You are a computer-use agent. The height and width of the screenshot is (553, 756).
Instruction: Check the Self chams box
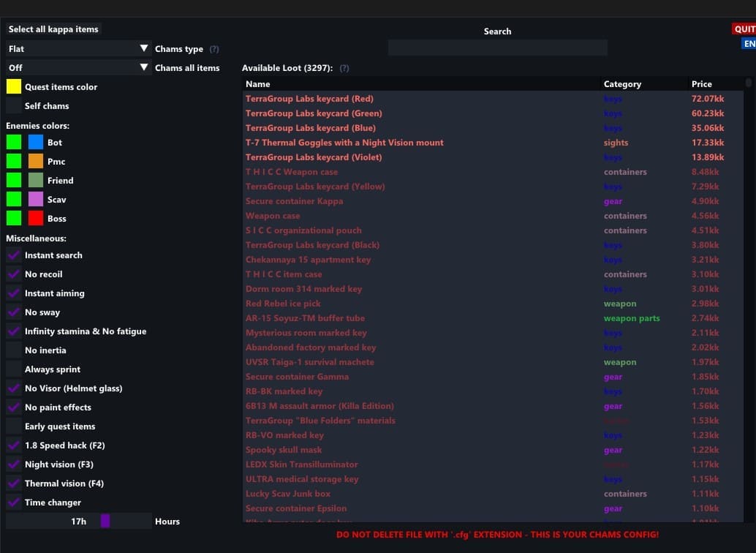click(x=14, y=106)
